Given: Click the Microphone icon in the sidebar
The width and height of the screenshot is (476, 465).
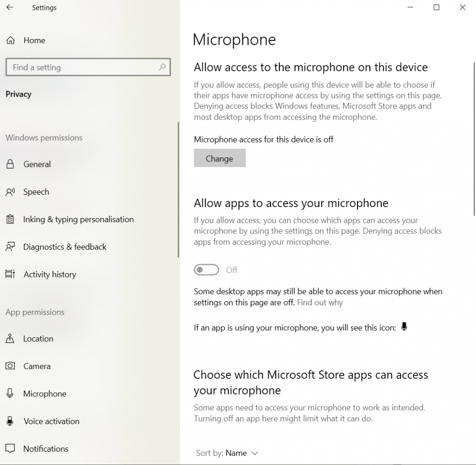Looking at the screenshot, I should [x=10, y=393].
